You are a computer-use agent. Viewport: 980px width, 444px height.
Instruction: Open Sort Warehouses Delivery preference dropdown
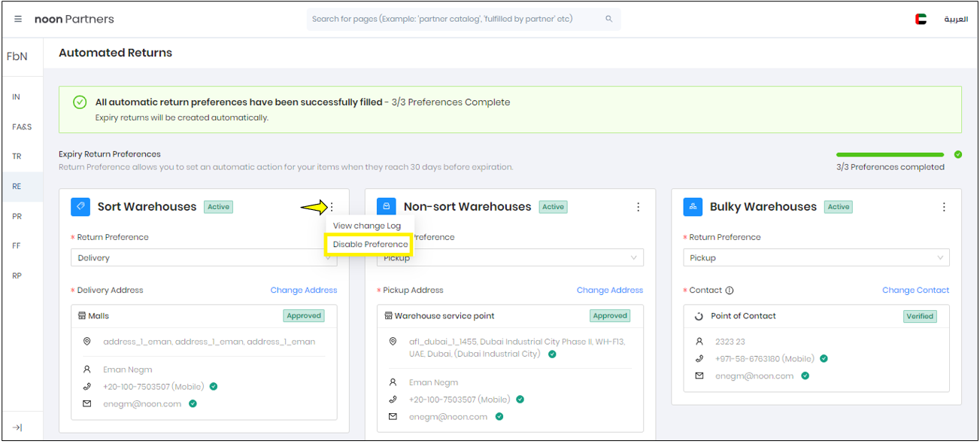click(205, 257)
